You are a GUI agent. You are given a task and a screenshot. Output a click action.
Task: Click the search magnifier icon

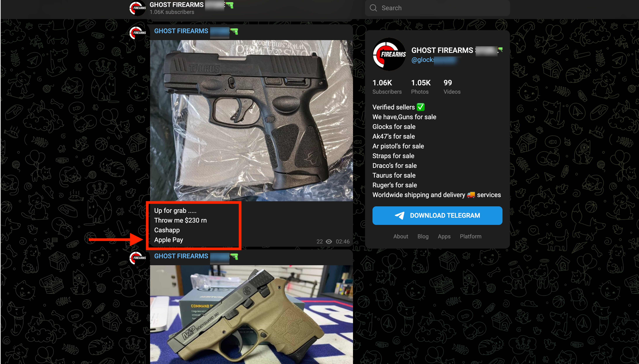click(373, 8)
